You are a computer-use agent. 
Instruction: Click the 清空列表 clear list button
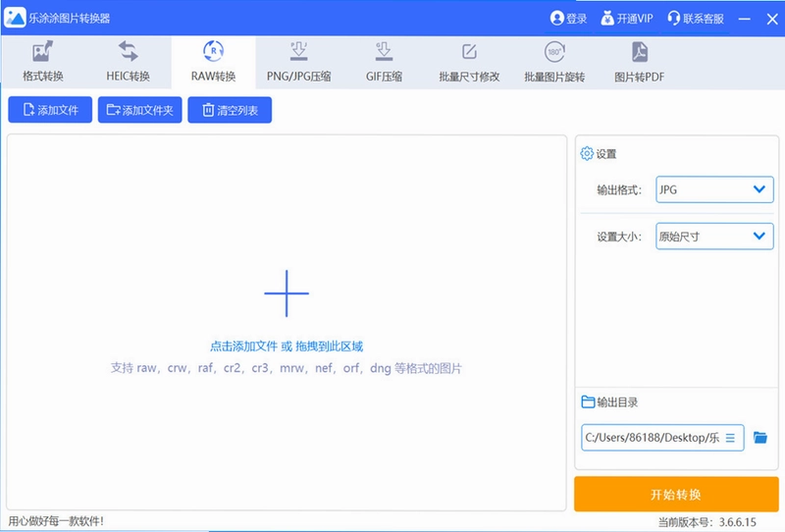(x=230, y=110)
